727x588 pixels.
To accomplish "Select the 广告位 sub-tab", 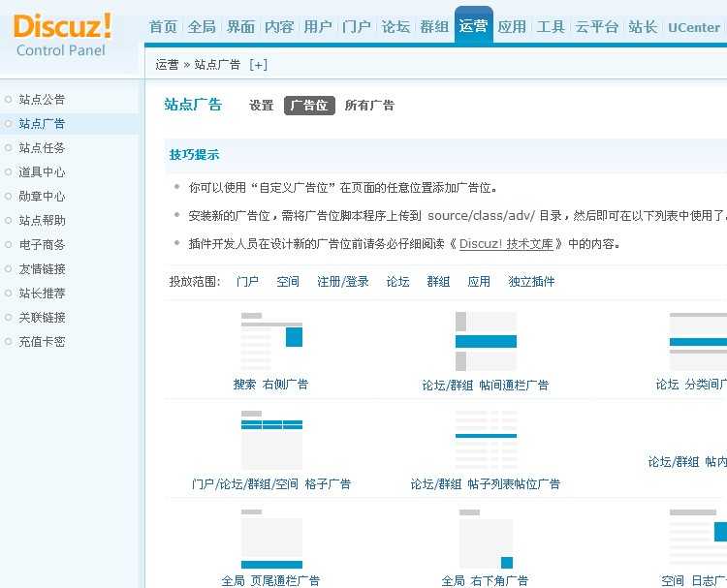I will [309, 106].
